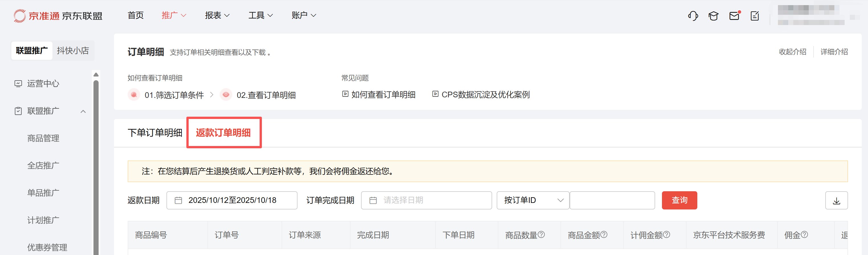Click sidebar scrollbar up arrow
This screenshot has width=868, height=255.
click(96, 74)
